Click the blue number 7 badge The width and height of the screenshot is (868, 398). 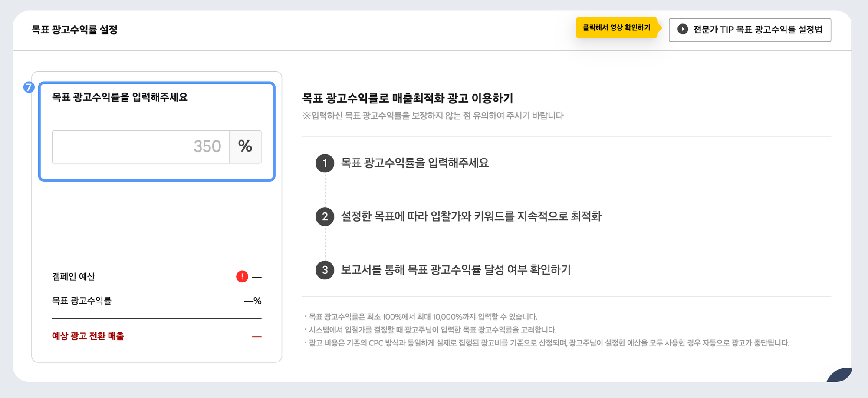[29, 87]
